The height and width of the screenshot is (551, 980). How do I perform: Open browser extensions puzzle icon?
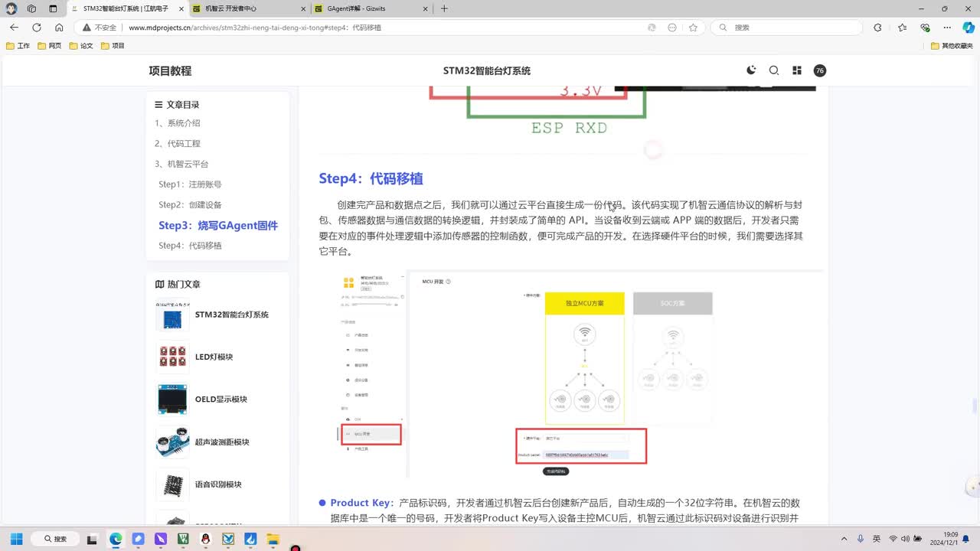[877, 28]
